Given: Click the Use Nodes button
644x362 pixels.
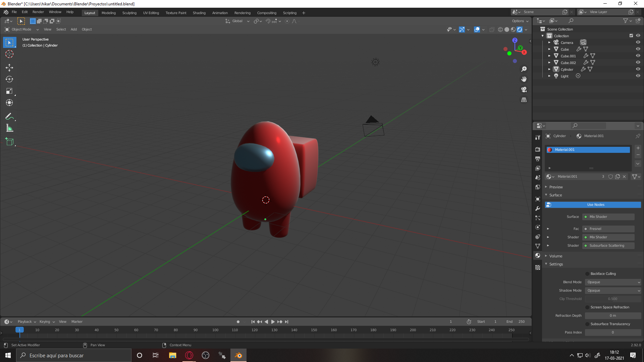Looking at the screenshot, I should [x=595, y=205].
